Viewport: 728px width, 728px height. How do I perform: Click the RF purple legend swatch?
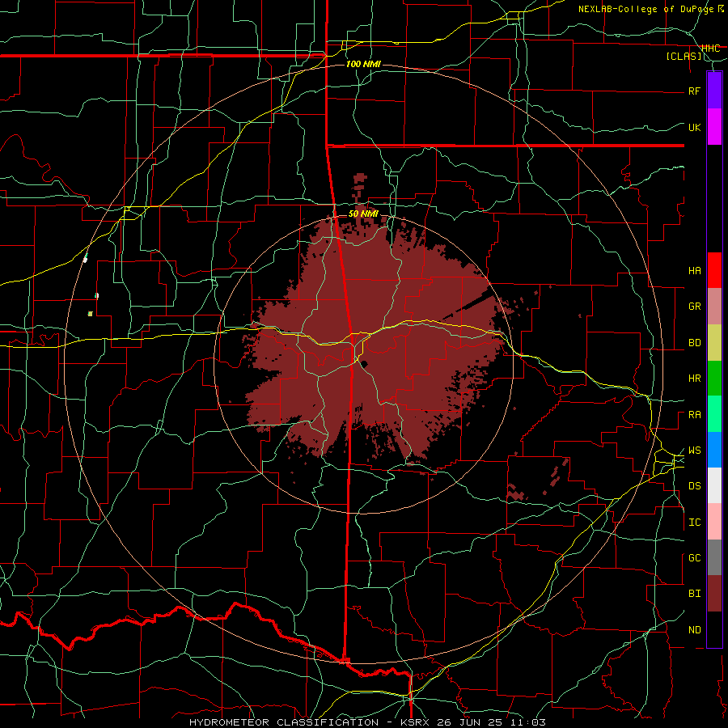tap(714, 91)
